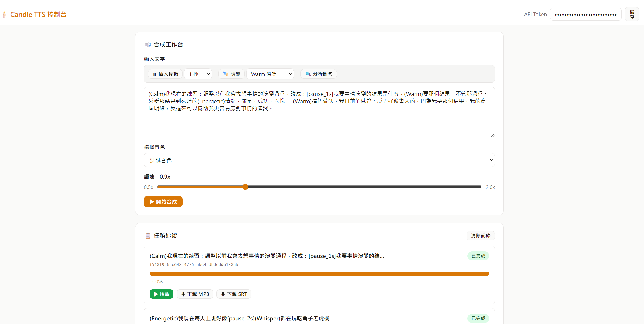Click the speaker icon beside 合成工作台
This screenshot has width=644, height=324.
[x=148, y=45]
